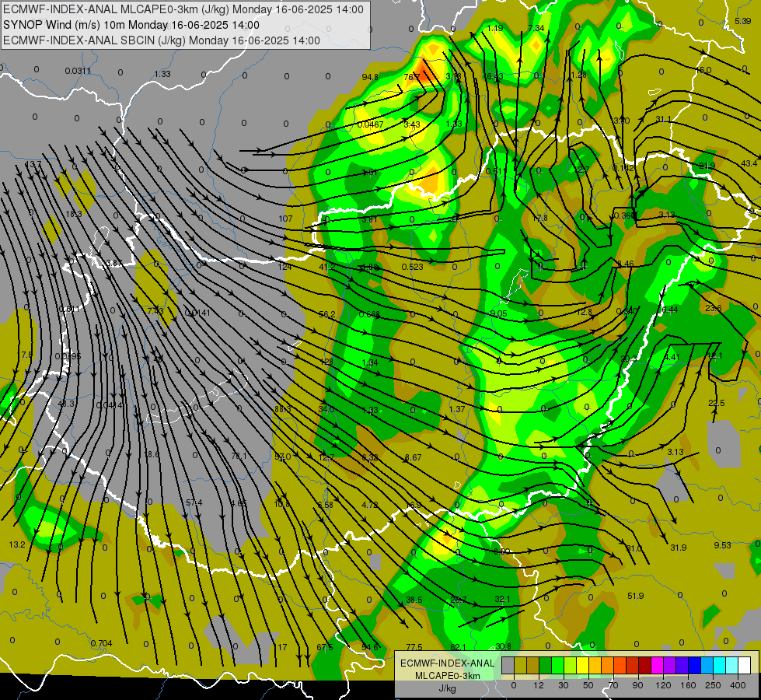The width and height of the screenshot is (761, 700).
Task: Click the map value '17.8'
Action: [x=539, y=218]
